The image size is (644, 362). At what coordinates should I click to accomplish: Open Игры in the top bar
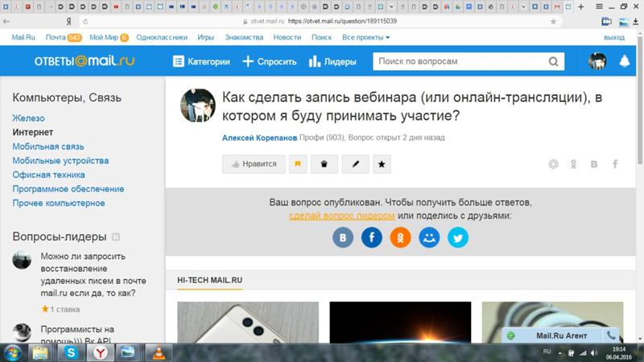click(x=205, y=37)
